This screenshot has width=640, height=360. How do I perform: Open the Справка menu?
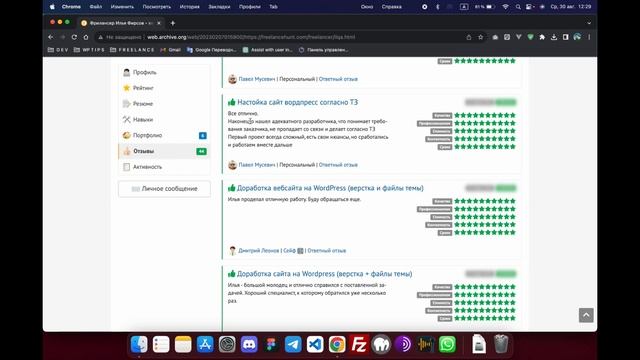391,7
